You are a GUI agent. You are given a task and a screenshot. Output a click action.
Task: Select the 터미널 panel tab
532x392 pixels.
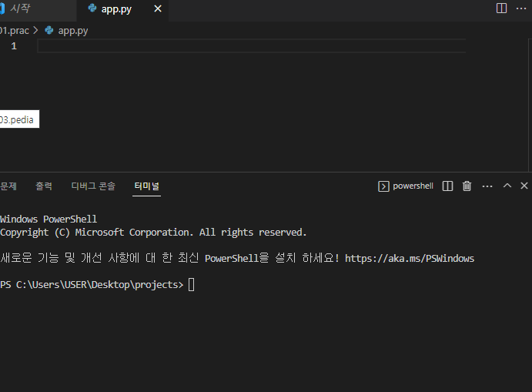click(146, 186)
